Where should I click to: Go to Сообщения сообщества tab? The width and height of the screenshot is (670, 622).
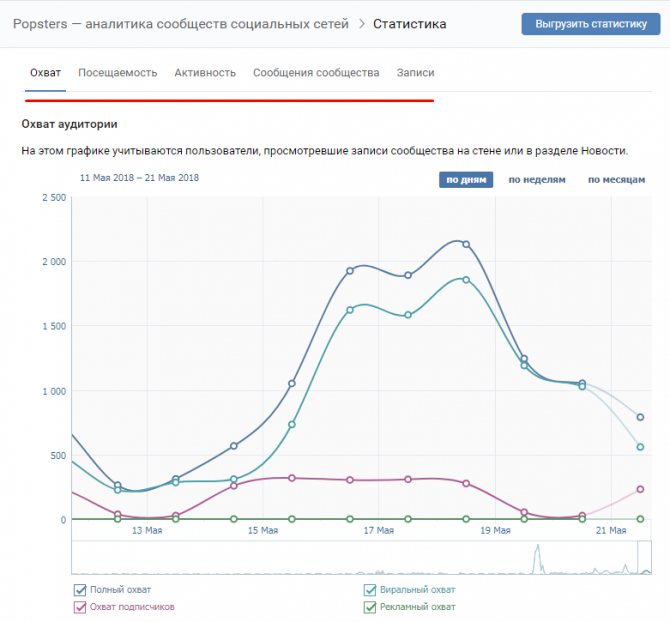[x=316, y=73]
